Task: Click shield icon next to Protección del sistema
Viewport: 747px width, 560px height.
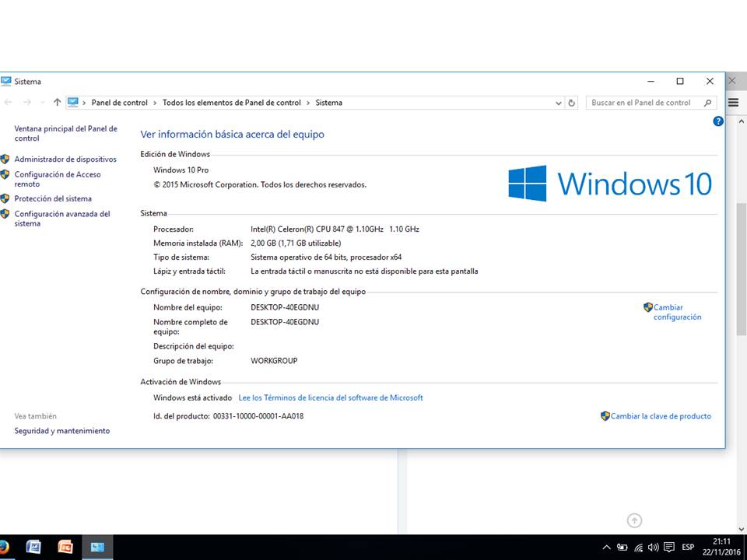Action: pyautogui.click(x=5, y=198)
